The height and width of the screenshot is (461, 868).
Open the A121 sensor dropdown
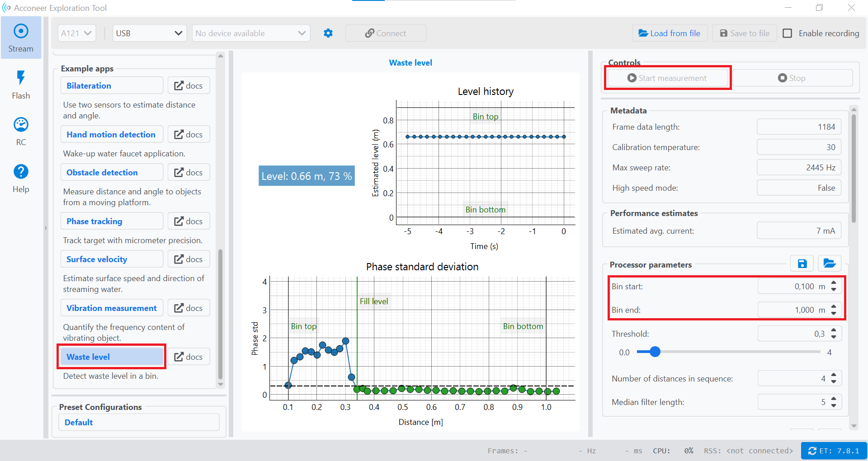77,33
